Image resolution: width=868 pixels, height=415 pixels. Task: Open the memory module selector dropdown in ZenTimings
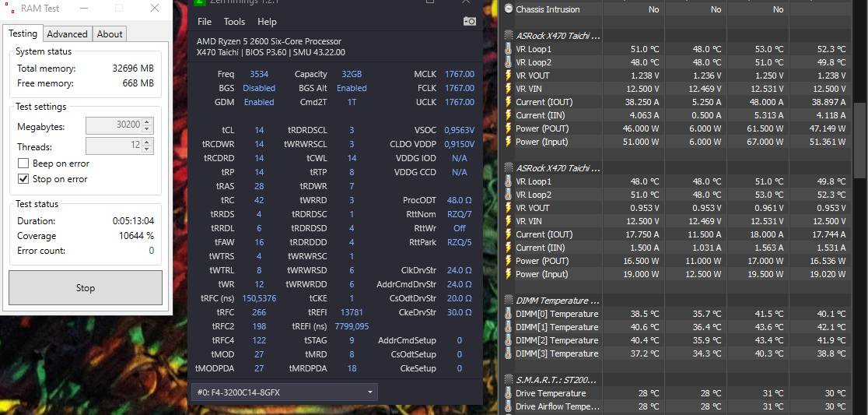click(285, 392)
